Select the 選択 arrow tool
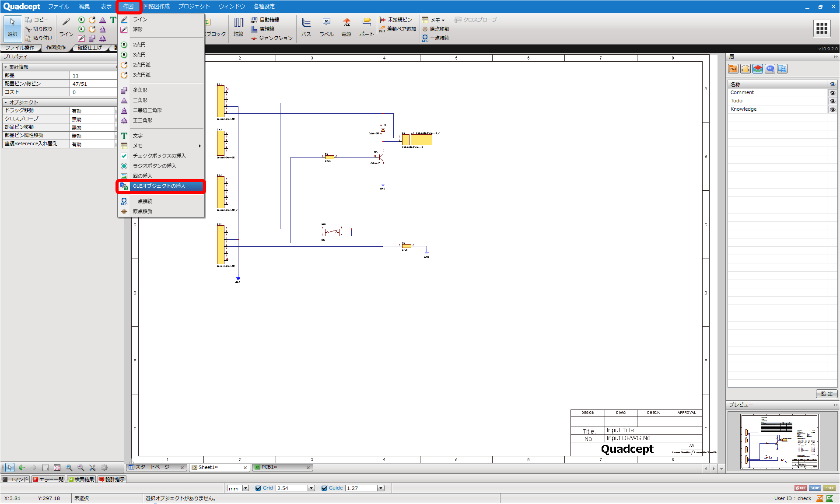The image size is (840, 504). [12, 28]
